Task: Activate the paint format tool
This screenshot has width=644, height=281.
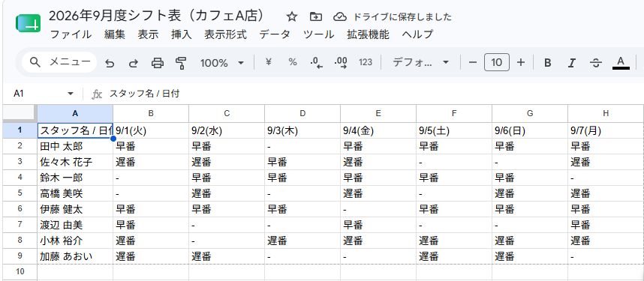Action: pyautogui.click(x=181, y=63)
